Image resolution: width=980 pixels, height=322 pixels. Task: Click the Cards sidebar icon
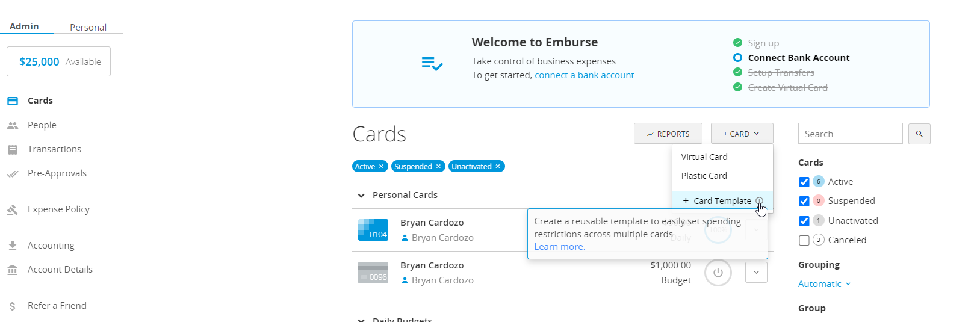[x=13, y=101]
